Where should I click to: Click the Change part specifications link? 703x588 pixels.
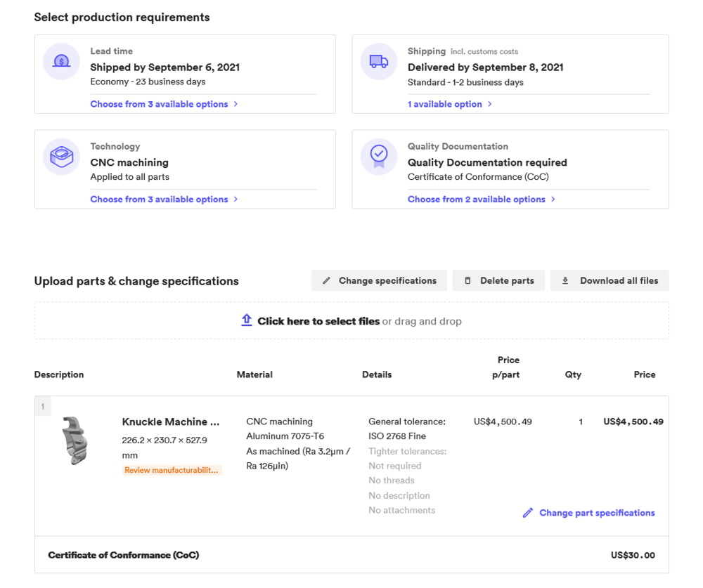(597, 513)
